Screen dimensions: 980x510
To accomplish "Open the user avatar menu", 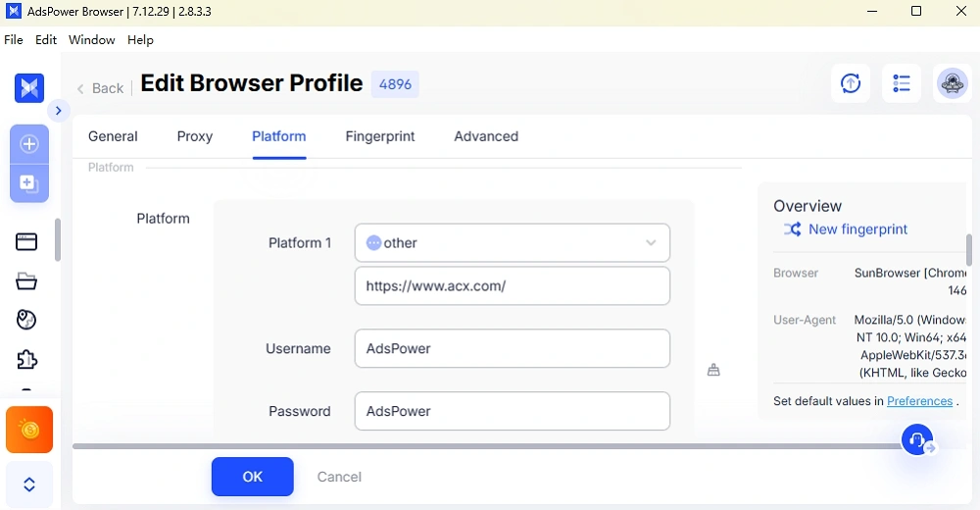I will tap(952, 83).
